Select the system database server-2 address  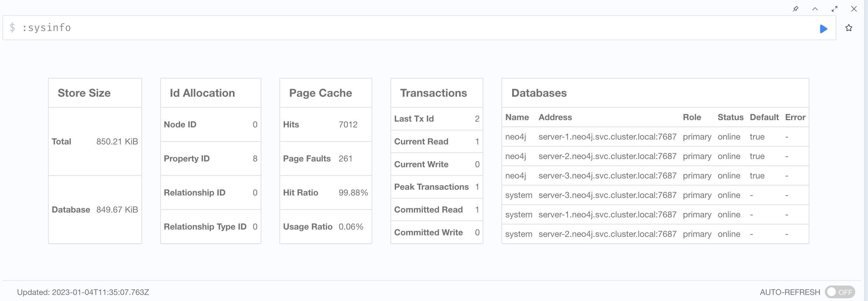pyautogui.click(x=607, y=234)
